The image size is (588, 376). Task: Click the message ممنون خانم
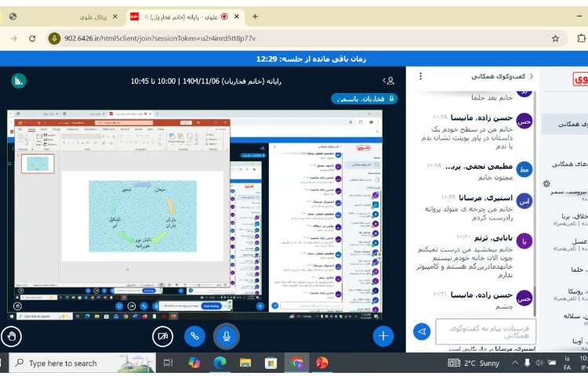click(495, 178)
